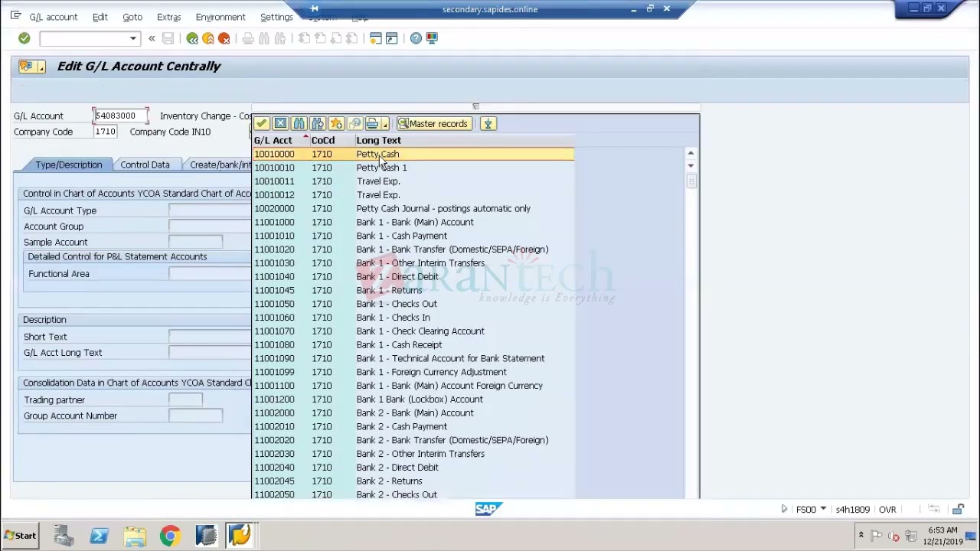The width and height of the screenshot is (980, 551).
Task: Click the Create New Session icon
Action: coord(375,38)
